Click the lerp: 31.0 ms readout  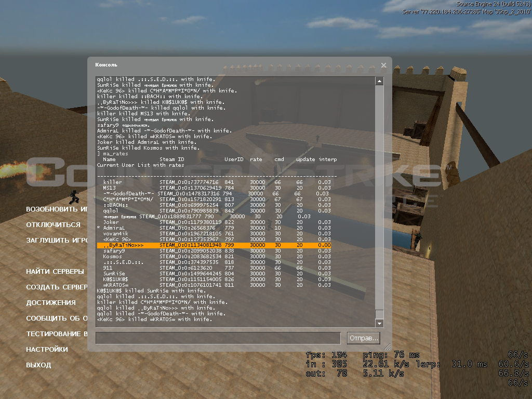(x=452, y=364)
